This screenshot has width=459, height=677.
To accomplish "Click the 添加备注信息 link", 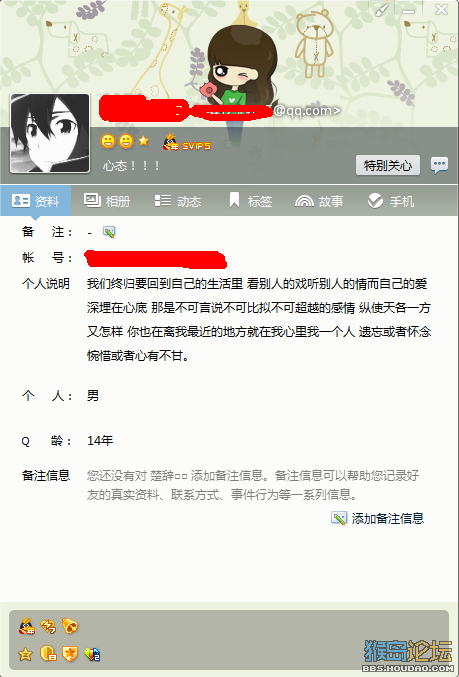I will coord(378,518).
